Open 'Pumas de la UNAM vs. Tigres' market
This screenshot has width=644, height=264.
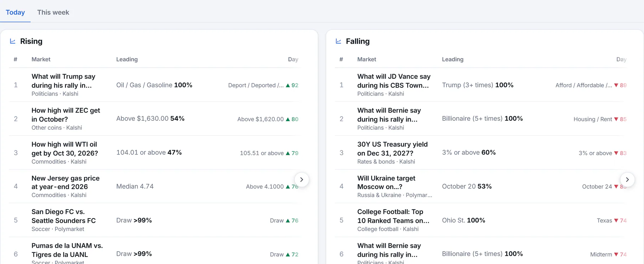click(x=67, y=250)
